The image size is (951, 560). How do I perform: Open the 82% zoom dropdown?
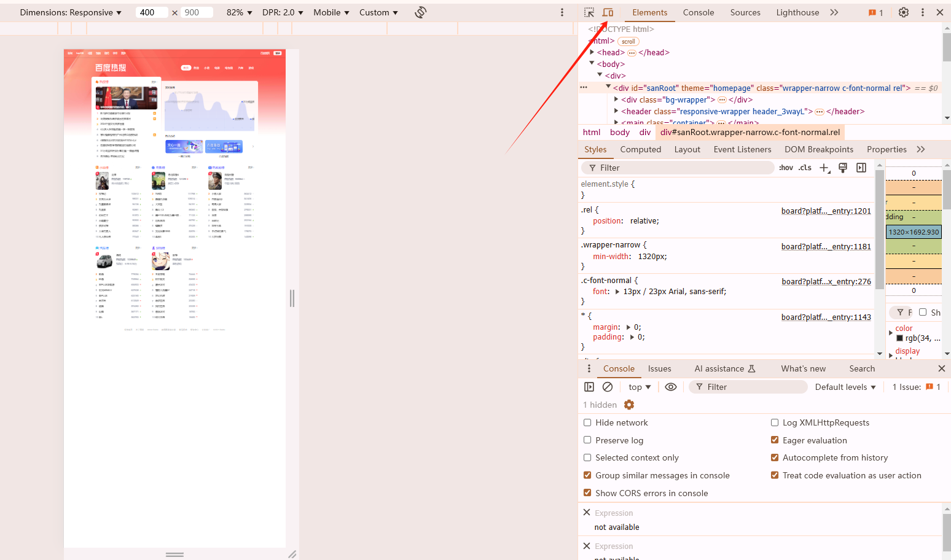click(x=240, y=12)
